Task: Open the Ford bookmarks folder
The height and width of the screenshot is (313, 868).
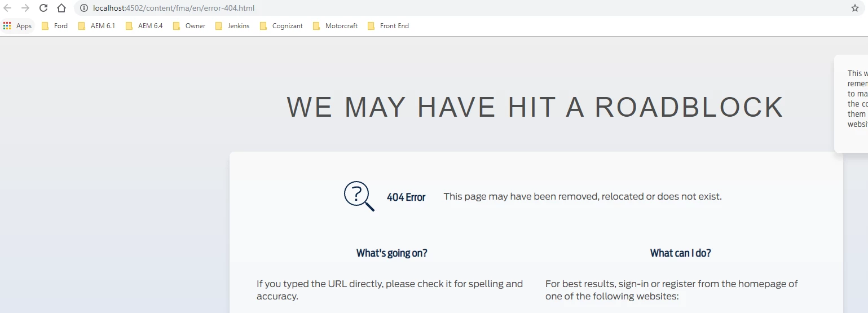Action: tap(55, 26)
